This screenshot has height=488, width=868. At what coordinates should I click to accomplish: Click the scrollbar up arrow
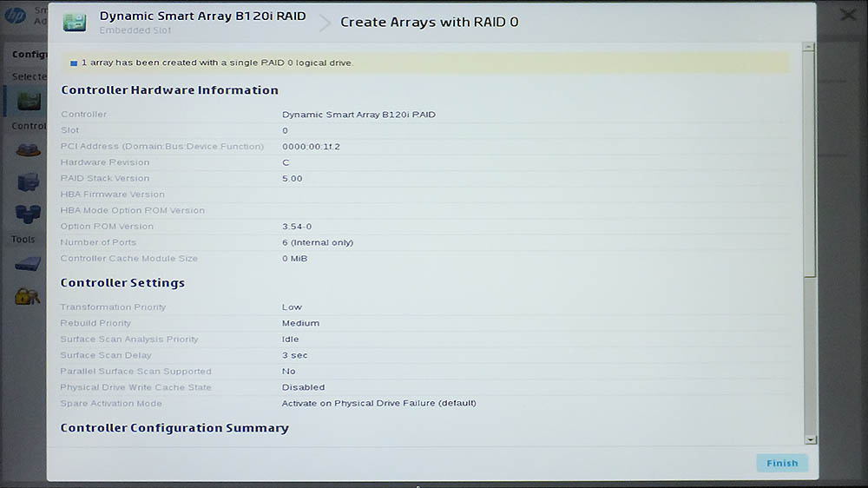coord(809,47)
